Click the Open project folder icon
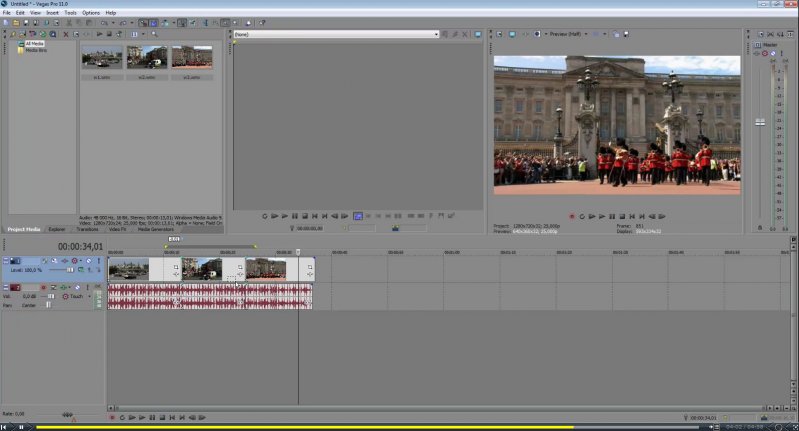 pos(16,22)
